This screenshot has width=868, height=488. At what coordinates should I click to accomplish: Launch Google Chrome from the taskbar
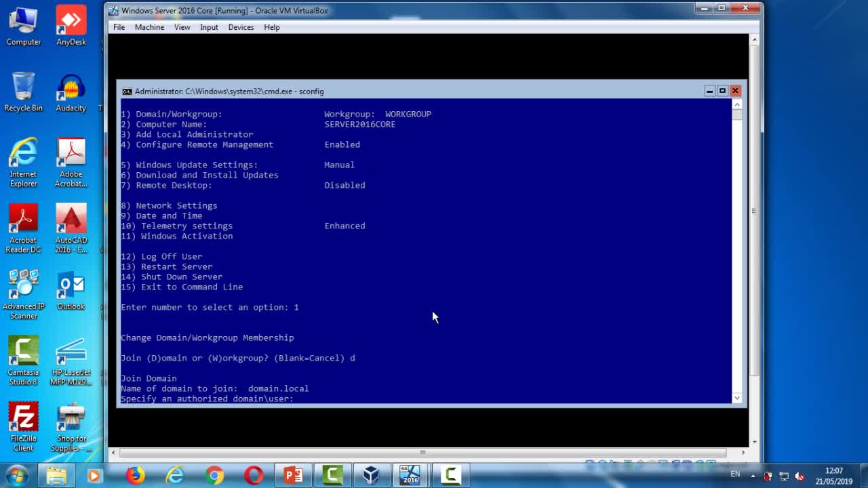[214, 476]
